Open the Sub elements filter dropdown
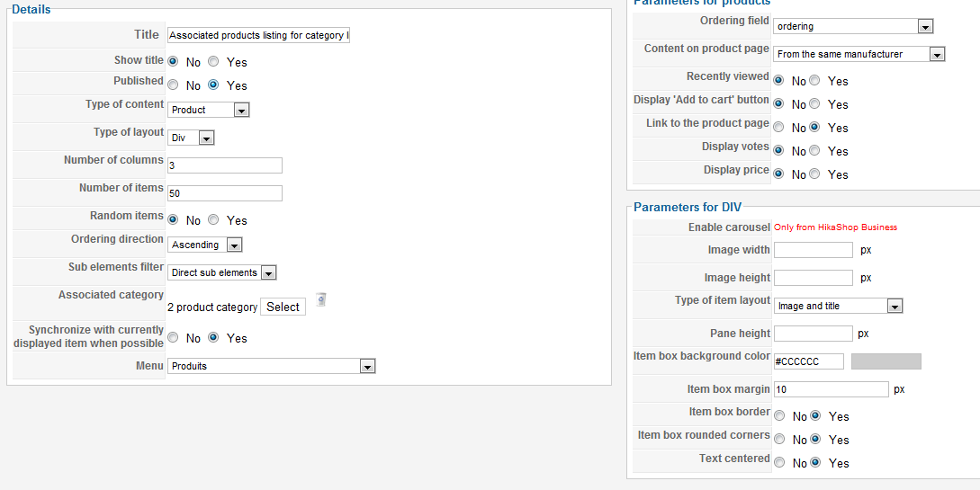980x490 pixels. 222,272
